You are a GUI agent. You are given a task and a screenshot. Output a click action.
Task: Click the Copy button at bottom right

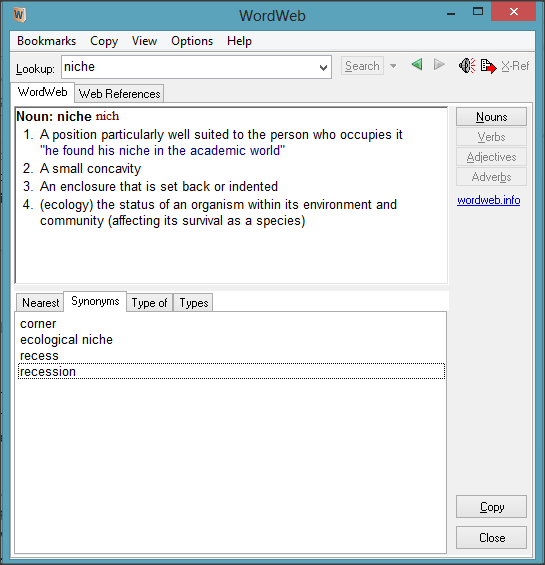pyautogui.click(x=491, y=507)
